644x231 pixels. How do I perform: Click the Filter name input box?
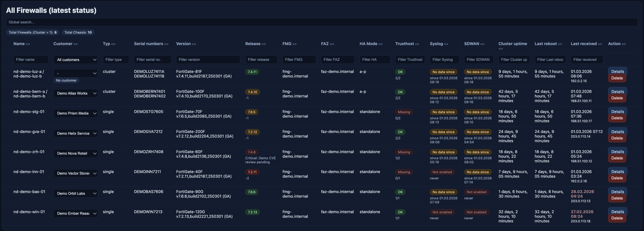[x=31, y=60]
